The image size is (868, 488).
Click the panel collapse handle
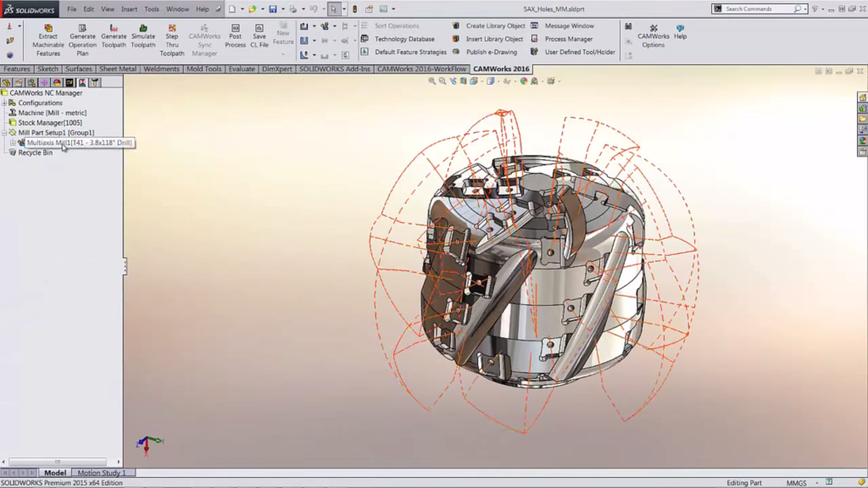tap(125, 267)
